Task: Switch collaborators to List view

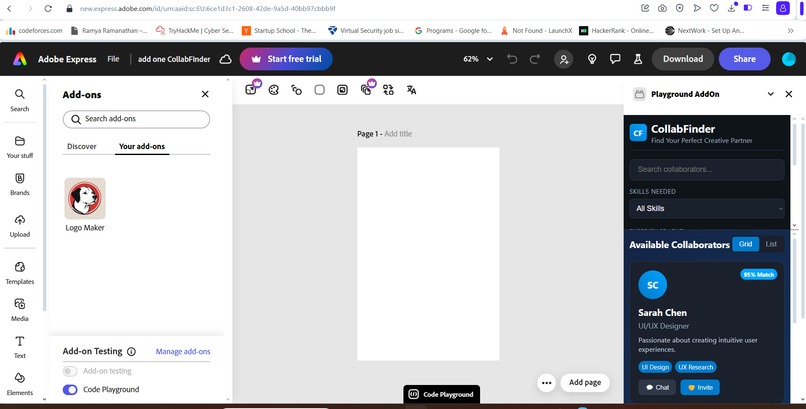Action: (771, 244)
